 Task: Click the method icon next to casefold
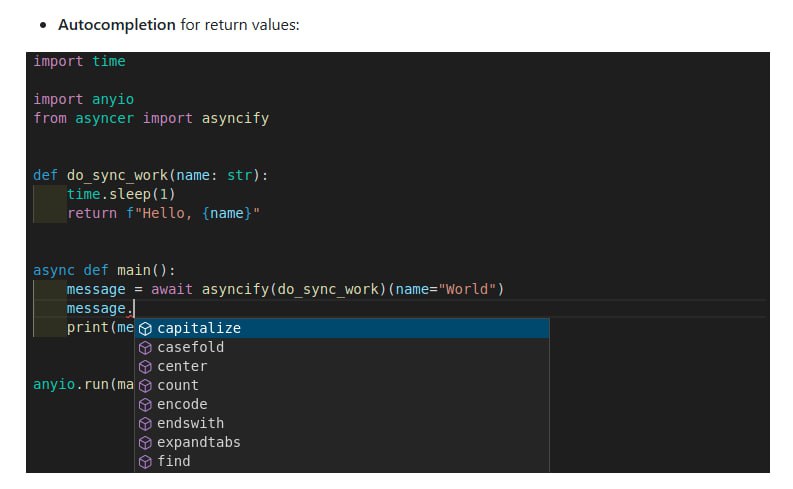[x=145, y=348]
